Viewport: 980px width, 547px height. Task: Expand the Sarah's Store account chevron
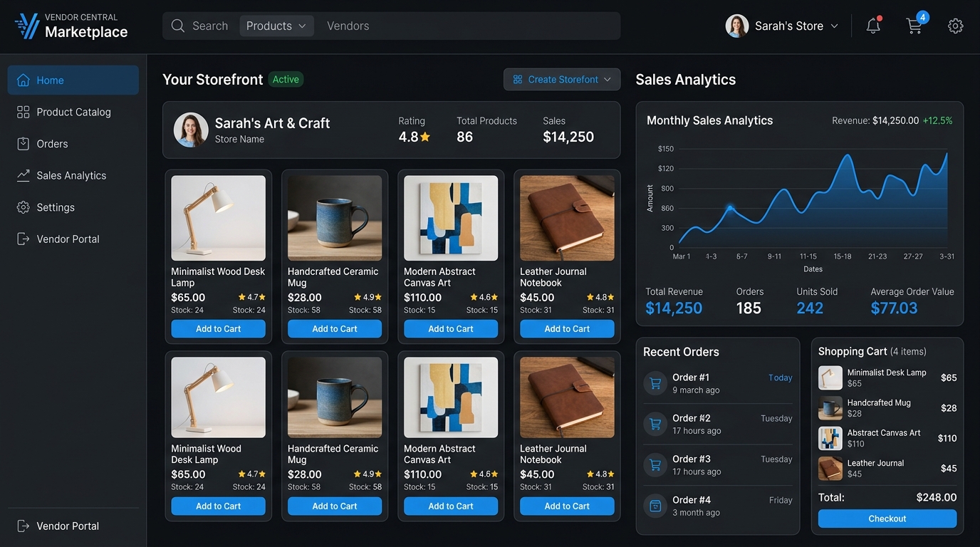coord(835,26)
